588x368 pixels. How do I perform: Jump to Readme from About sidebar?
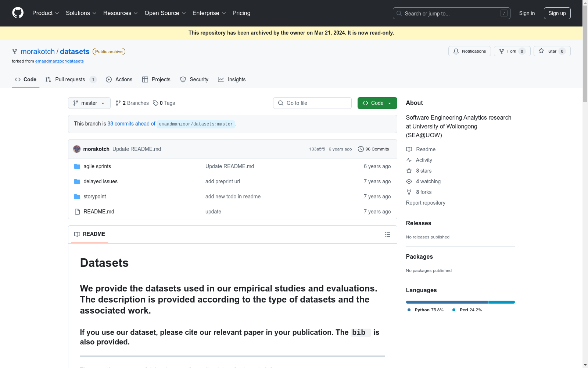click(x=421, y=149)
